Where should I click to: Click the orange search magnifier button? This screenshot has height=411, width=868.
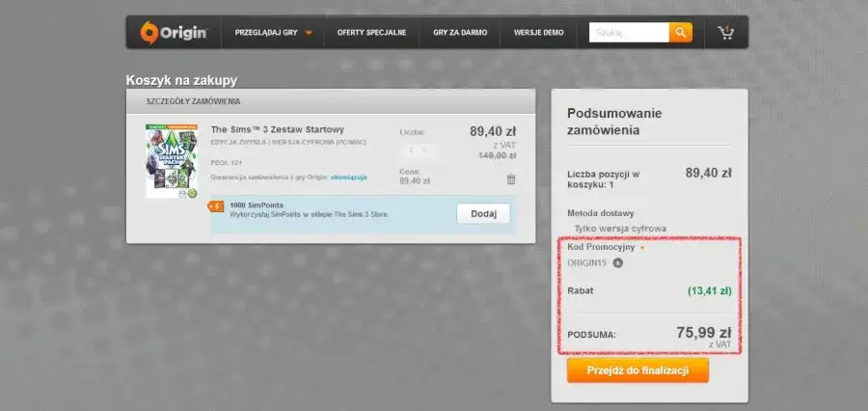(x=680, y=33)
